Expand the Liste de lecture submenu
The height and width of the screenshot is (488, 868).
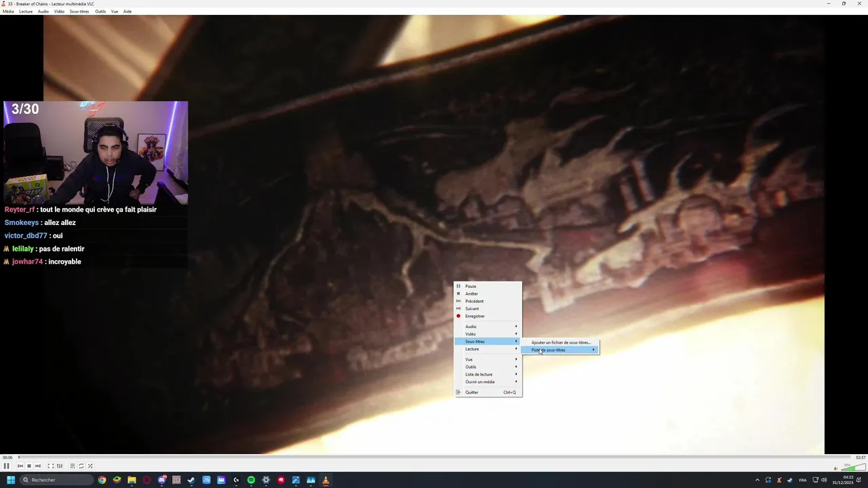point(488,374)
